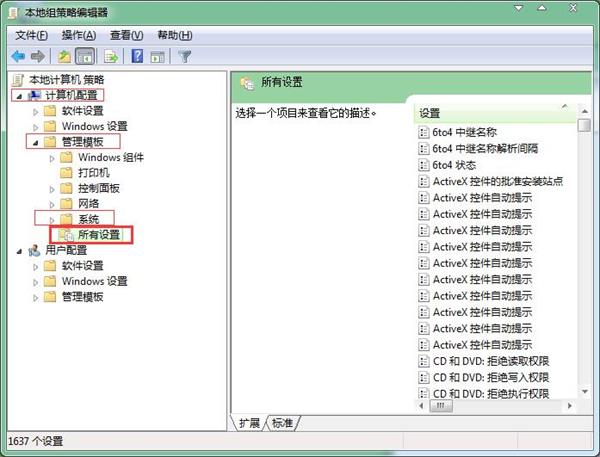
Task: Click the folder icon of Windows 组件
Action: point(66,157)
